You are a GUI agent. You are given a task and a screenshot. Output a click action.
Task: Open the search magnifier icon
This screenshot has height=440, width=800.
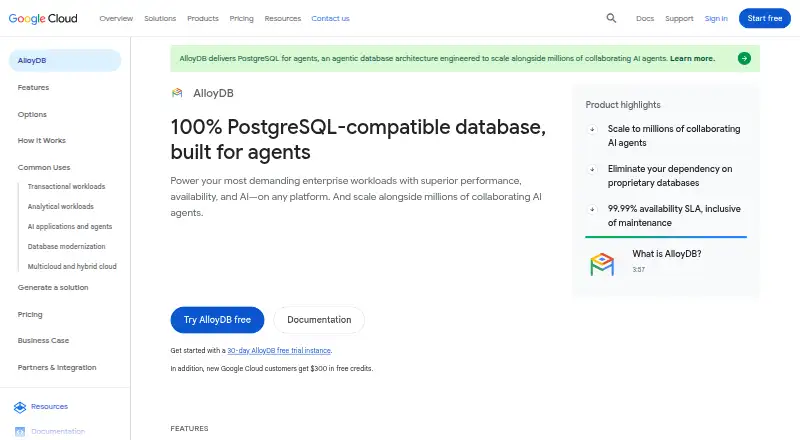[x=611, y=18]
